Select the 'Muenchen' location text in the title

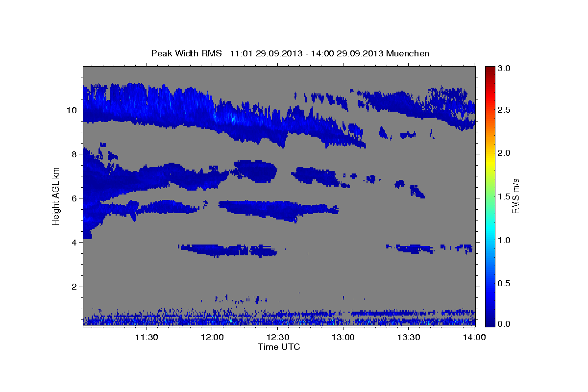pyautogui.click(x=408, y=53)
